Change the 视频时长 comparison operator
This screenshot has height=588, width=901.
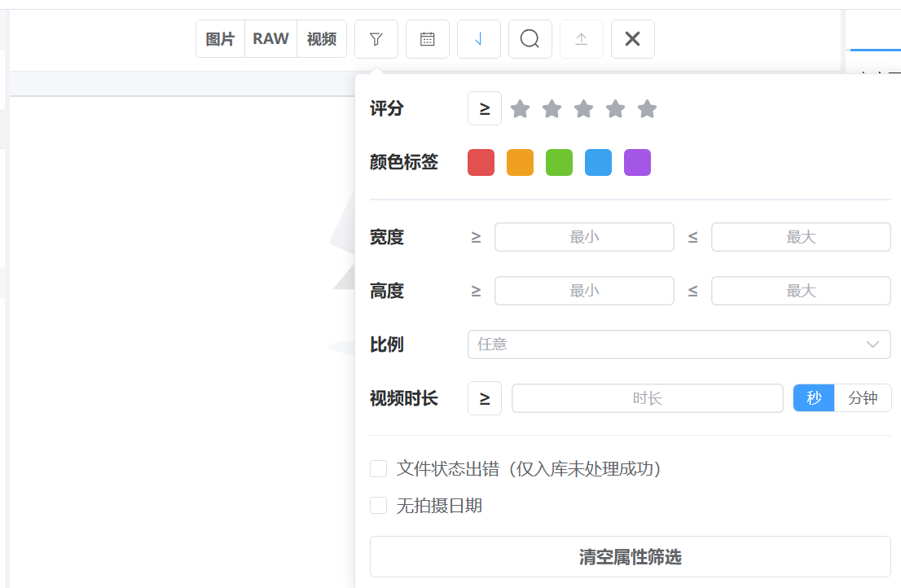tap(485, 398)
